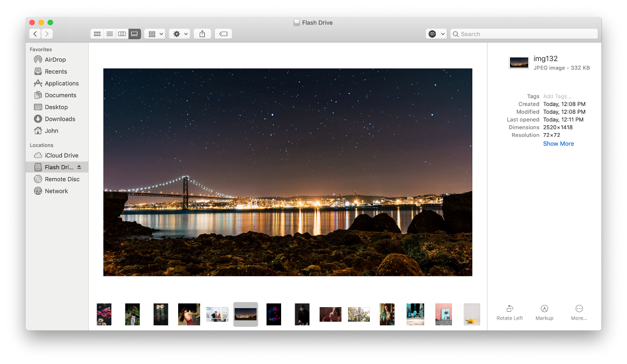Open Network in the sidebar
The width and height of the screenshot is (627, 364).
(57, 191)
